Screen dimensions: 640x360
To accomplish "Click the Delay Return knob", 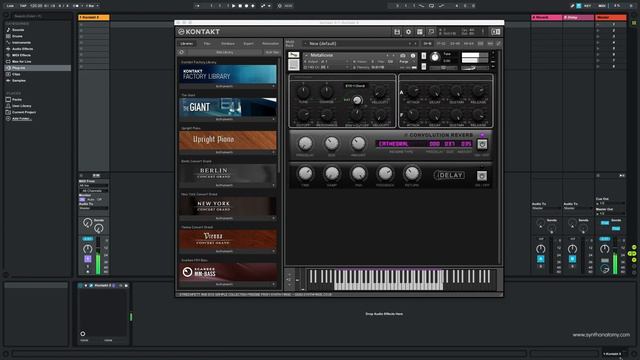I will click(411, 173).
